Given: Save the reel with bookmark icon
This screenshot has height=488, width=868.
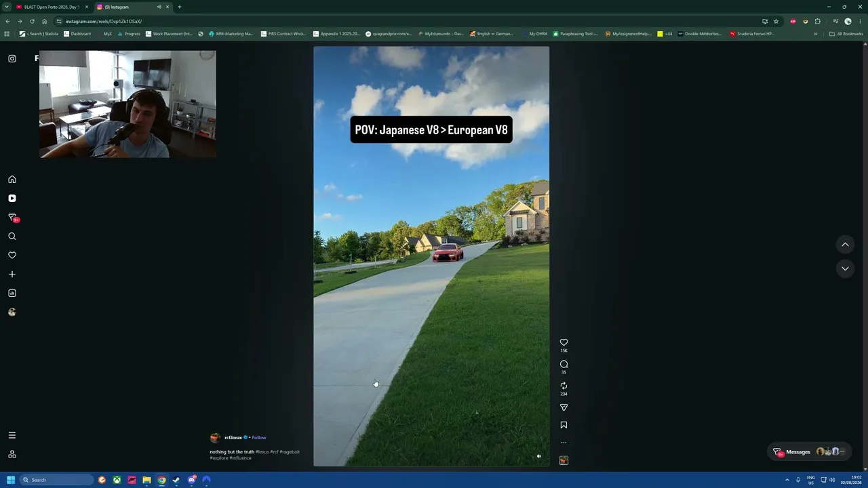Looking at the screenshot, I should click(x=564, y=425).
